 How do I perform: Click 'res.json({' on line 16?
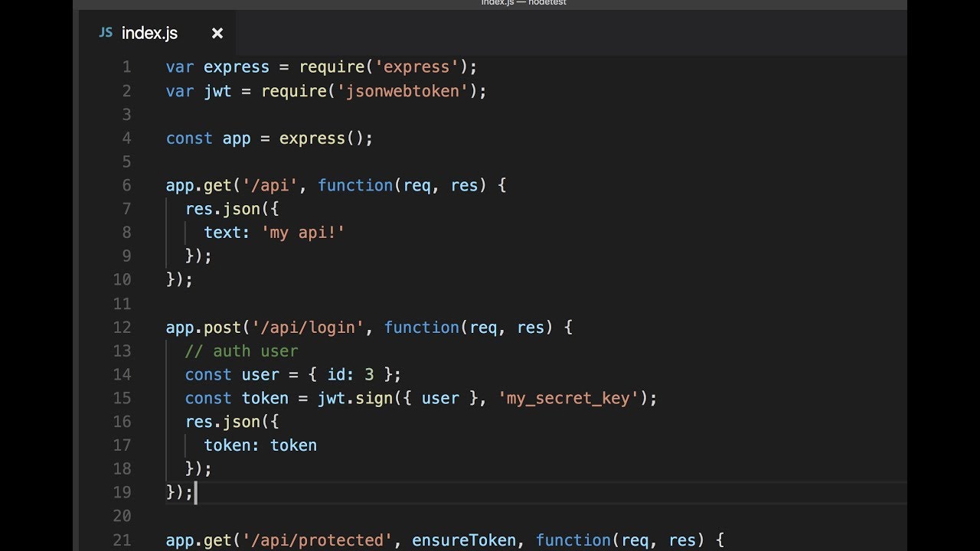tap(232, 422)
